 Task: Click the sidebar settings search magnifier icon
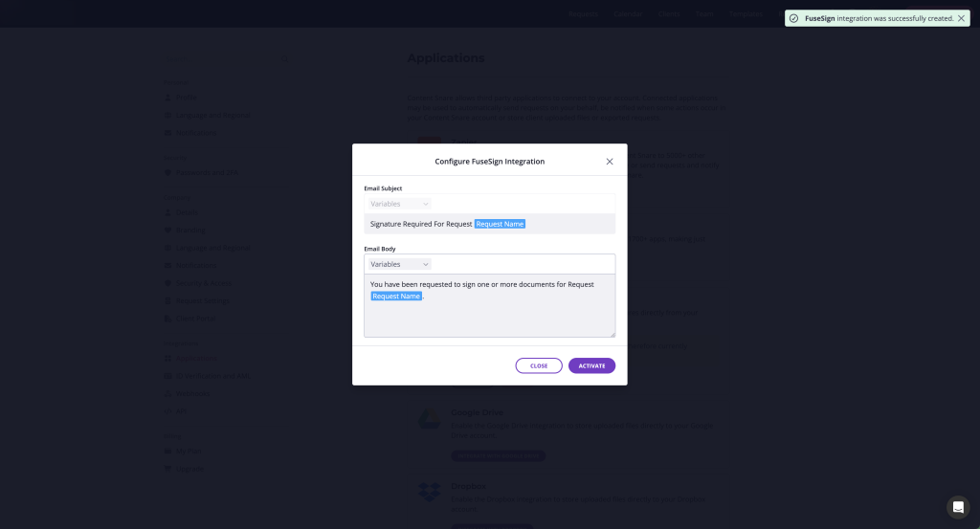(x=285, y=60)
